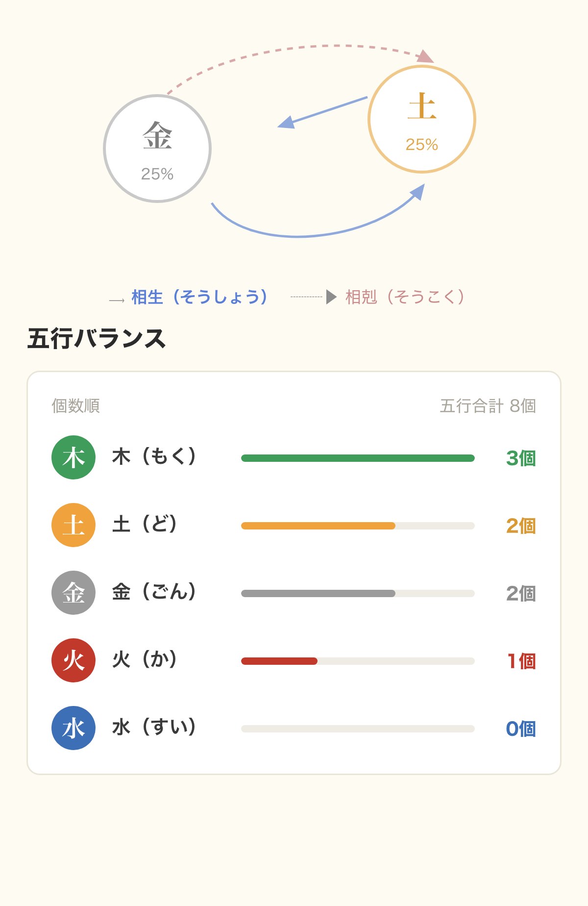Click the 五行合計 8個 total text
Screen dimensions: 588x906
tap(488, 406)
